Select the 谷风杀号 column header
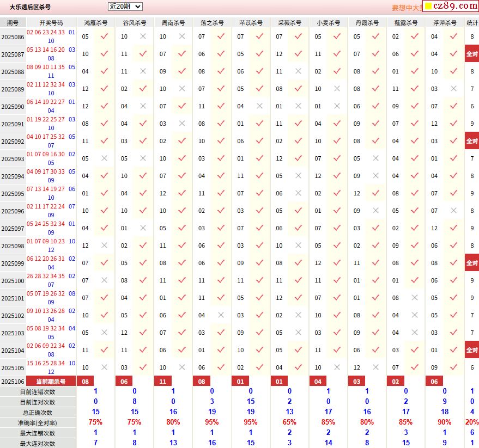 click(135, 22)
